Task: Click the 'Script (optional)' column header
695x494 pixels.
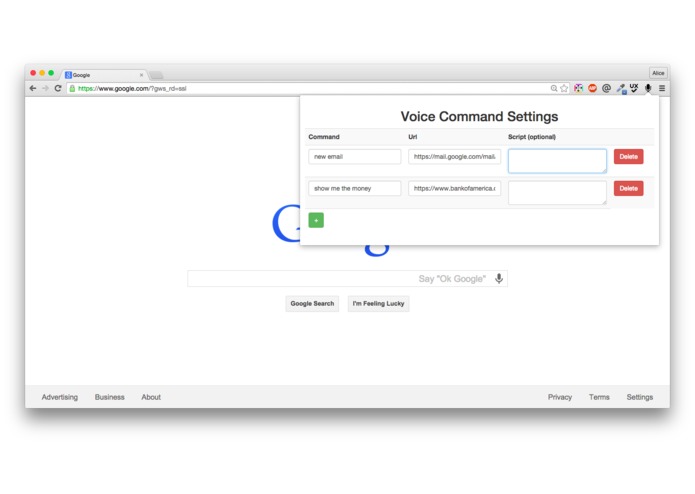Action: 532,137
